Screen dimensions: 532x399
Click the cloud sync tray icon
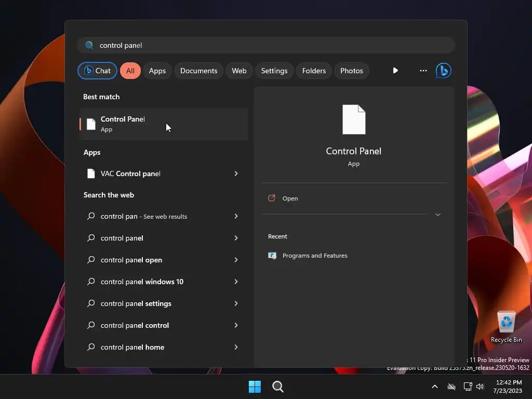(451, 387)
